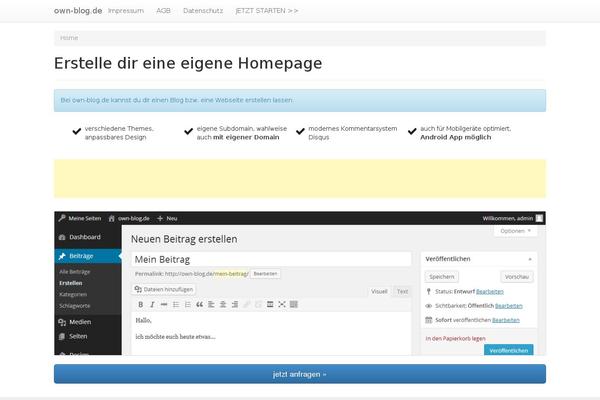
Task: Click the Veröffentlichen publish button
Action: 509,350
